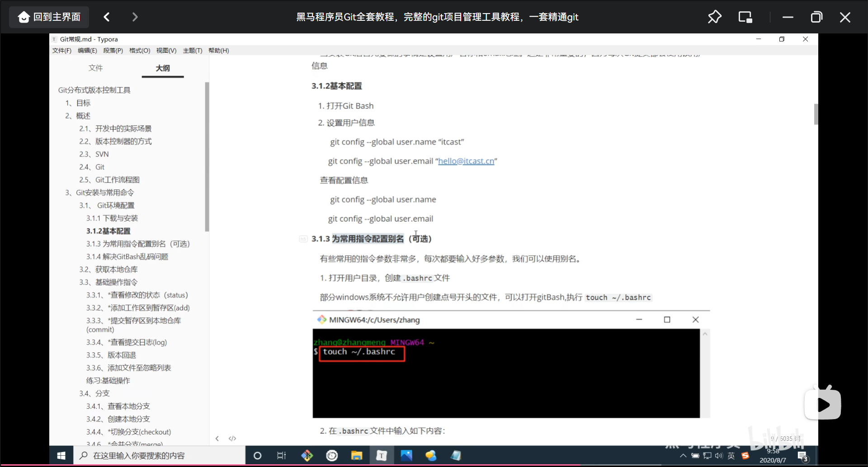Jump to 3.1.3 为常用指令配置别名 in outline

point(138,244)
